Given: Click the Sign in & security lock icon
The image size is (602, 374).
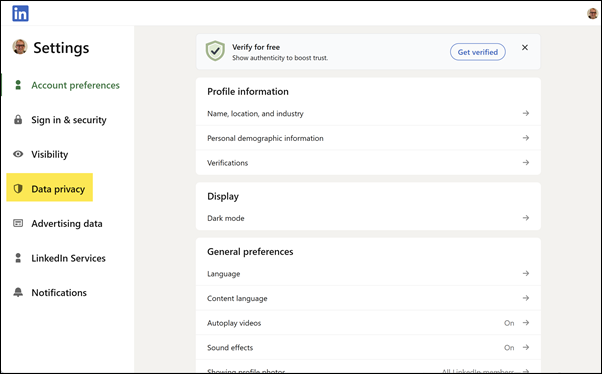Looking at the screenshot, I should point(18,119).
